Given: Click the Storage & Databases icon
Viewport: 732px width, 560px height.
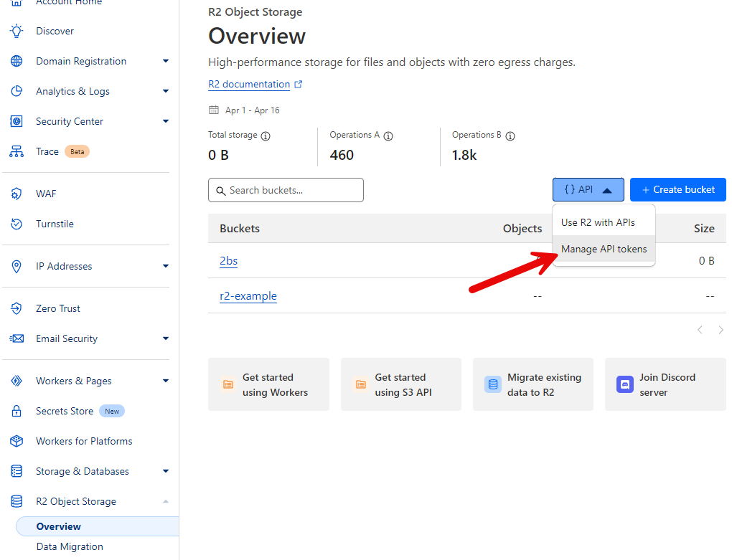Looking at the screenshot, I should [x=17, y=471].
